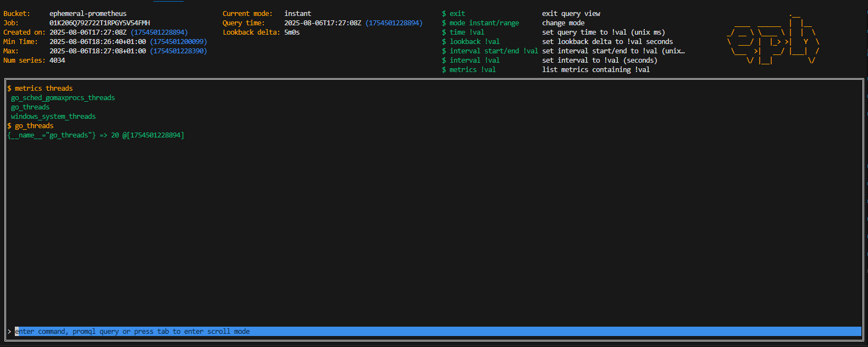The image size is (868, 347).
Task: Click the 'time !val' command hint
Action: (463, 32)
